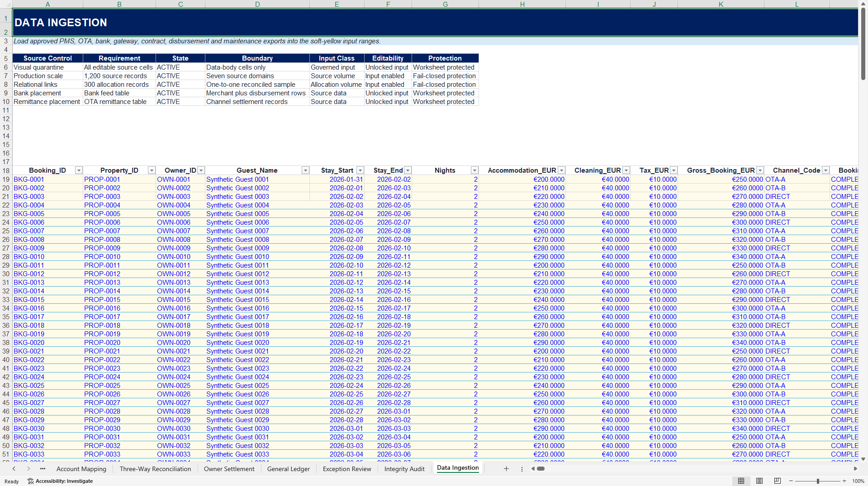Switch to Page Break Preview
The height and width of the screenshot is (486, 868).
(777, 481)
